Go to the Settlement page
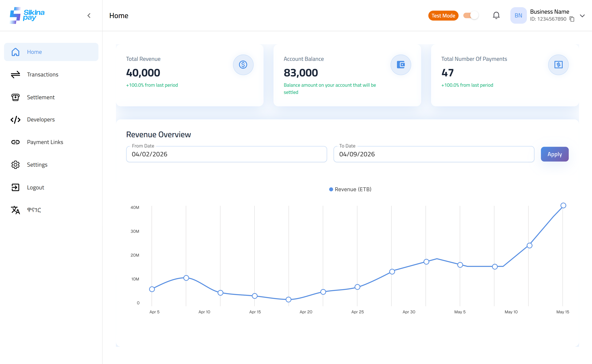Viewport: 592px width, 364px height. click(x=40, y=97)
